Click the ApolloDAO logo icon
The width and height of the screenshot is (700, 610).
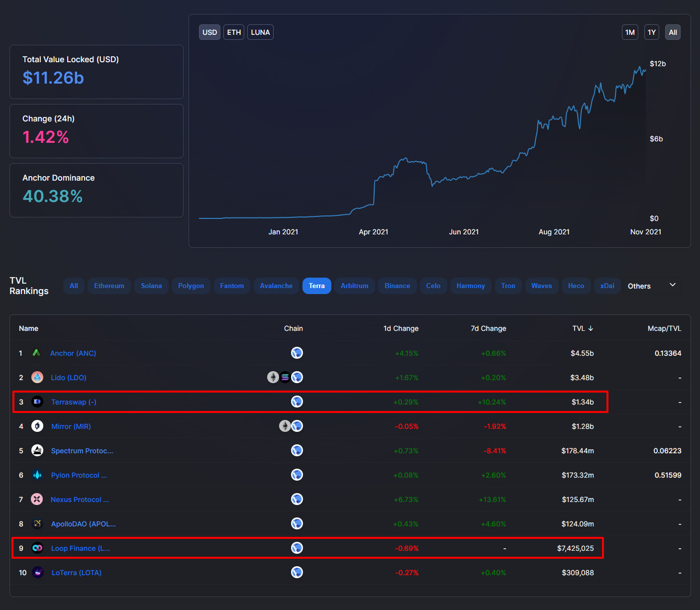(37, 523)
